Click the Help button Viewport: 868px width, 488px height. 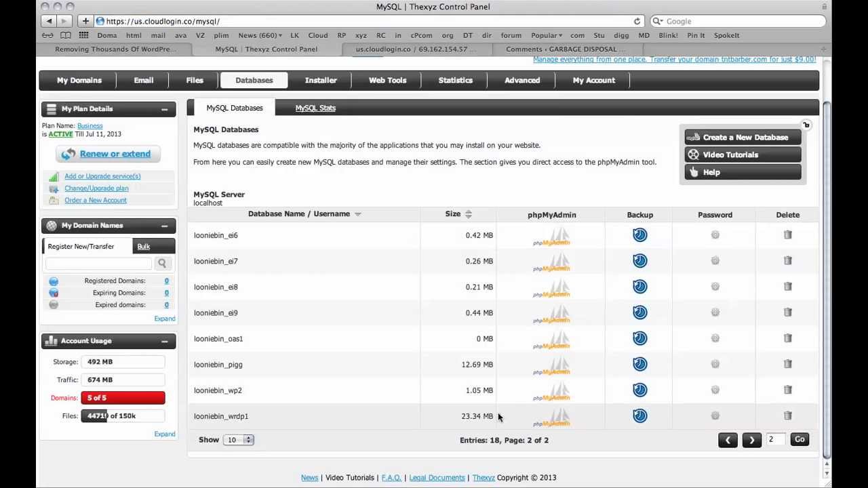(x=743, y=172)
